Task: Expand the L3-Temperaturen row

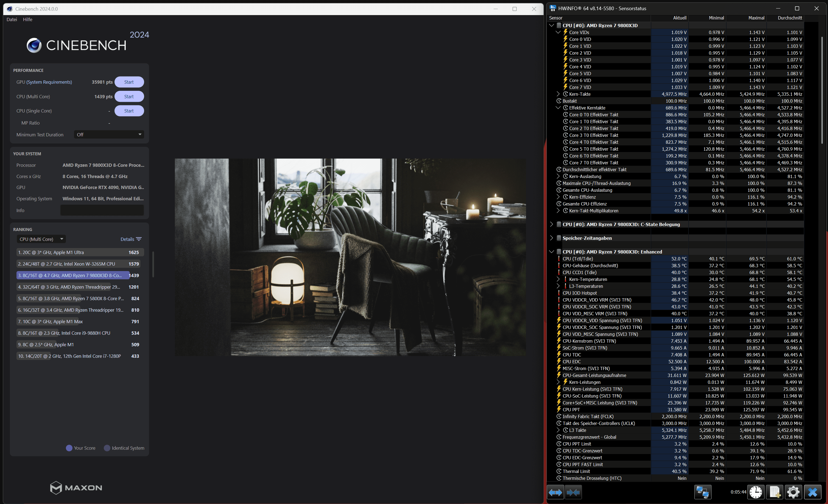Action: (x=558, y=286)
